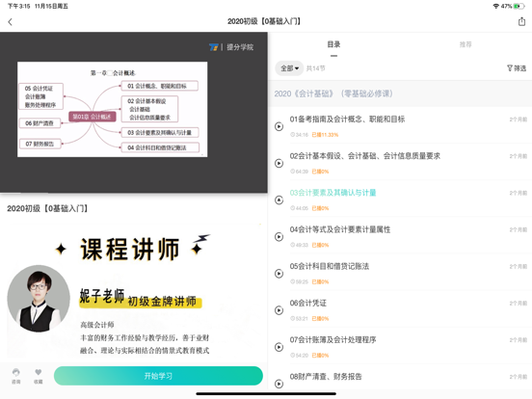
Task: Expand the 全部 dropdown
Action: click(289, 68)
